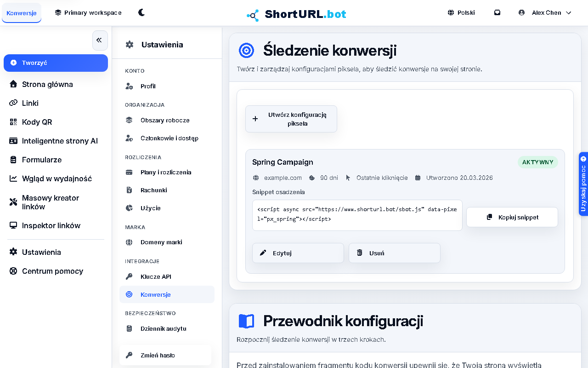Click the calendar icon beside Utworzono
This screenshot has width=588, height=368.
(x=418, y=178)
